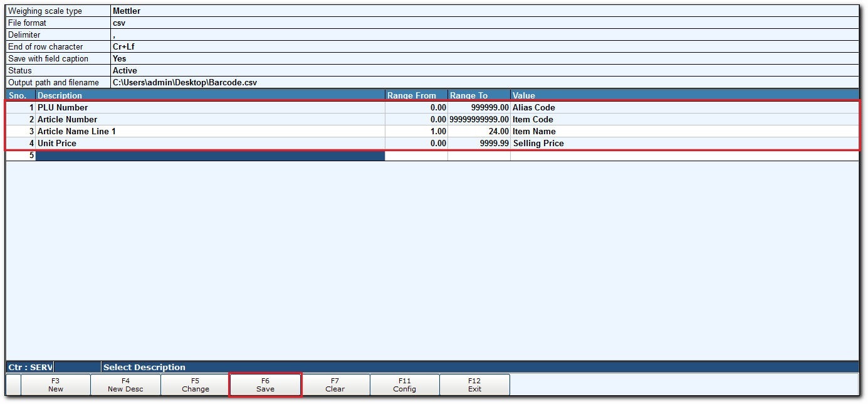Open F11 Config
Image resolution: width=868 pixels, height=404 pixels.
pos(405,385)
